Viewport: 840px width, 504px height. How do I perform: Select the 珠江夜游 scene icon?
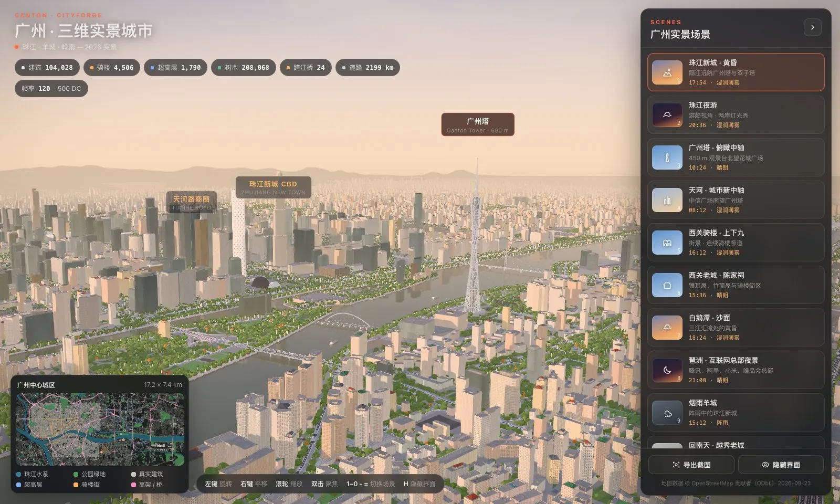(667, 115)
